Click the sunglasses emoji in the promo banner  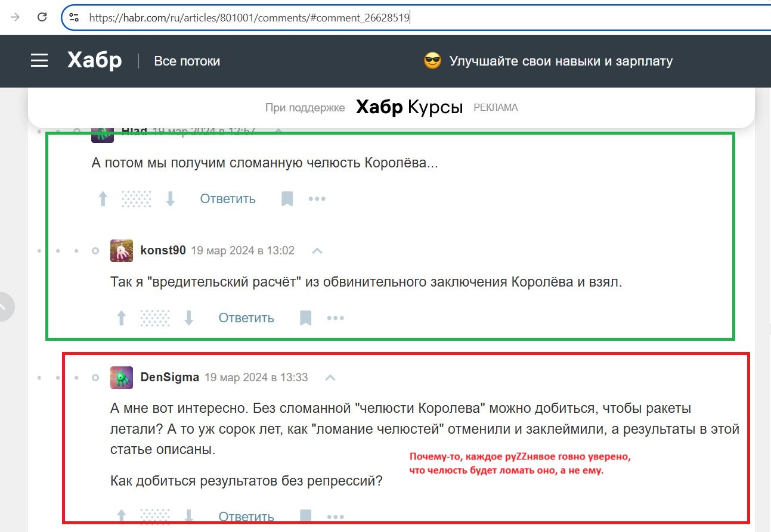coord(432,60)
